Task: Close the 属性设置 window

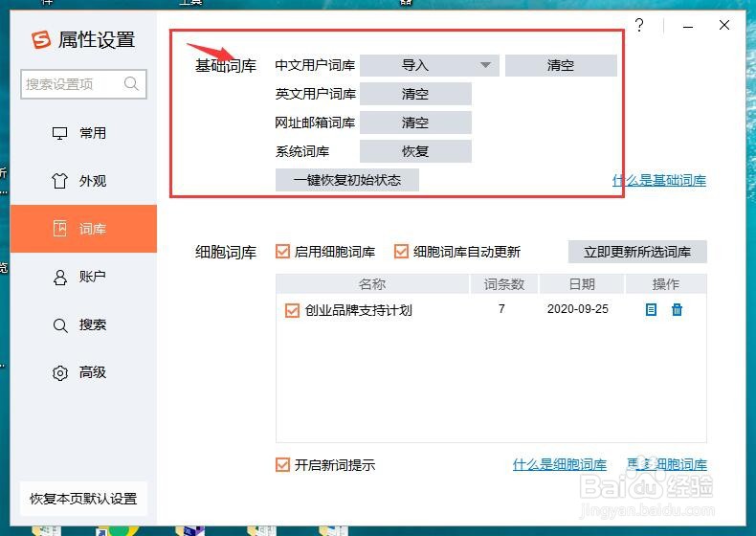Action: [724, 25]
